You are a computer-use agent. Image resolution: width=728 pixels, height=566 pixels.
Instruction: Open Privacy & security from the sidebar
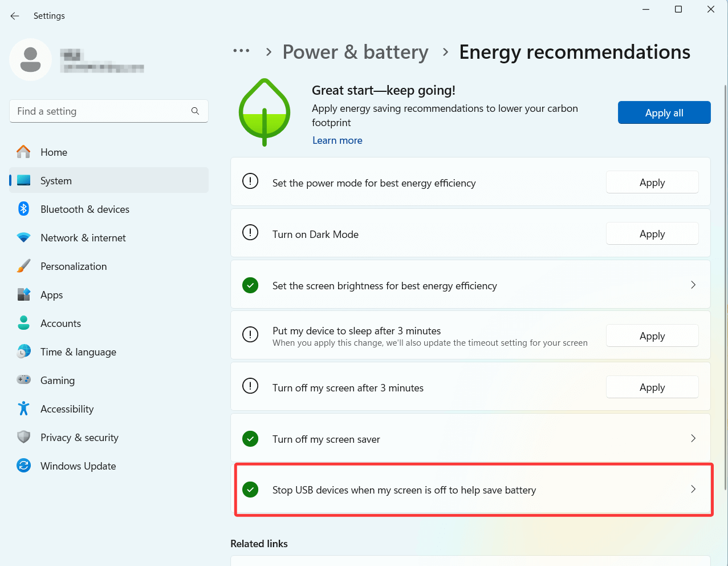point(23,437)
